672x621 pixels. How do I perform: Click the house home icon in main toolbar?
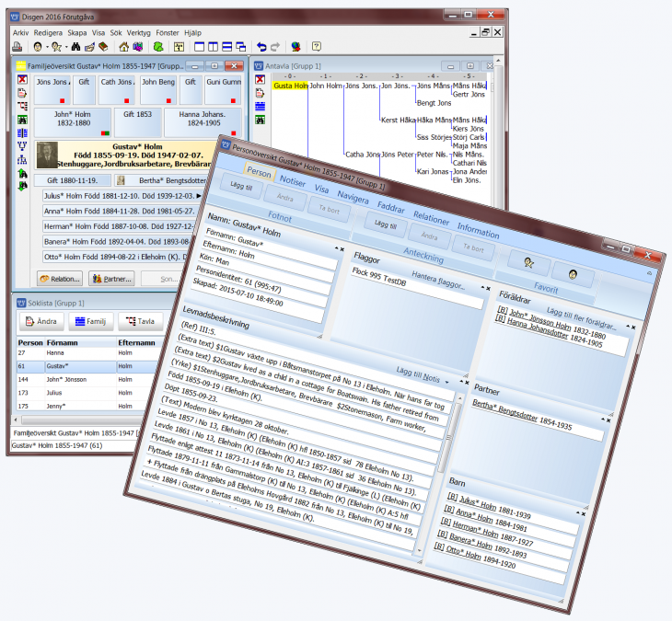(124, 47)
